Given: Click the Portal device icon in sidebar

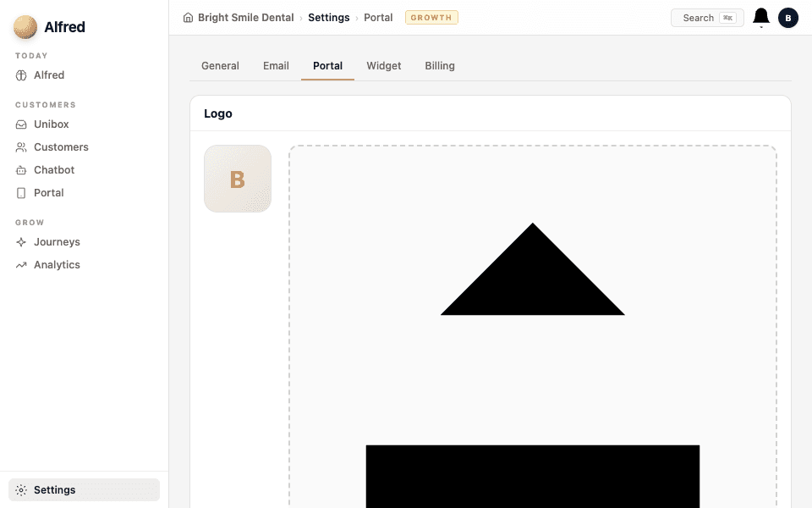Looking at the screenshot, I should pyautogui.click(x=21, y=193).
